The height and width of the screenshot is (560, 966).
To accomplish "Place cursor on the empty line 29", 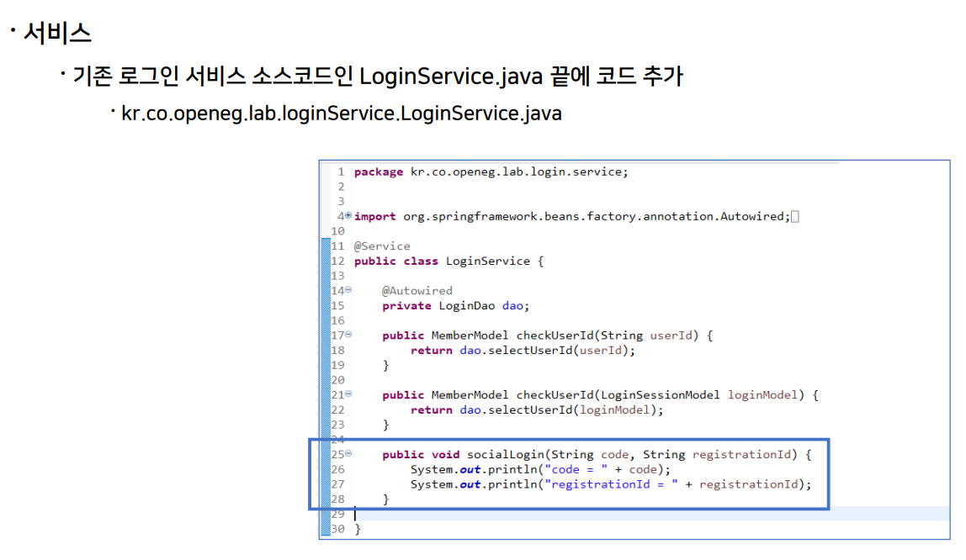I will click(x=589, y=514).
